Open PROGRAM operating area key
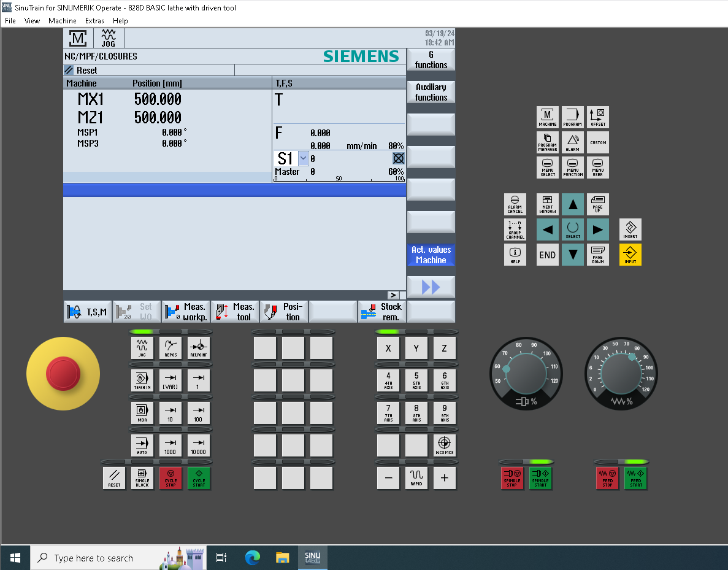The height and width of the screenshot is (570, 728). tap(572, 117)
